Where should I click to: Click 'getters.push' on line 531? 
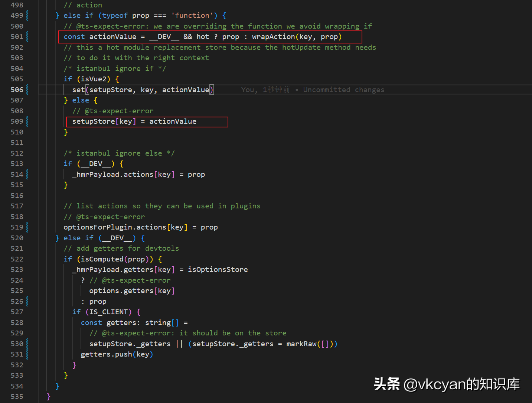click(x=107, y=354)
